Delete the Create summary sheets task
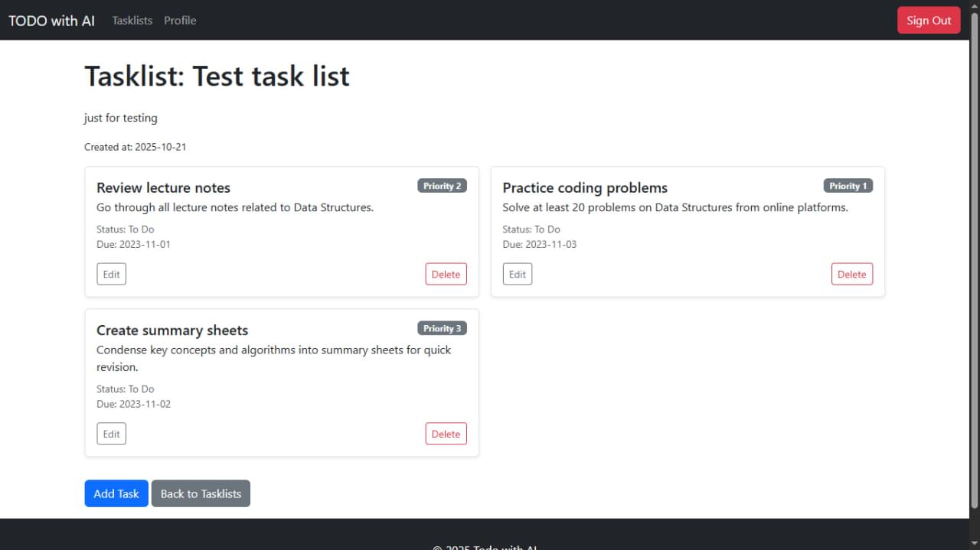Image resolution: width=980 pixels, height=550 pixels. (446, 434)
